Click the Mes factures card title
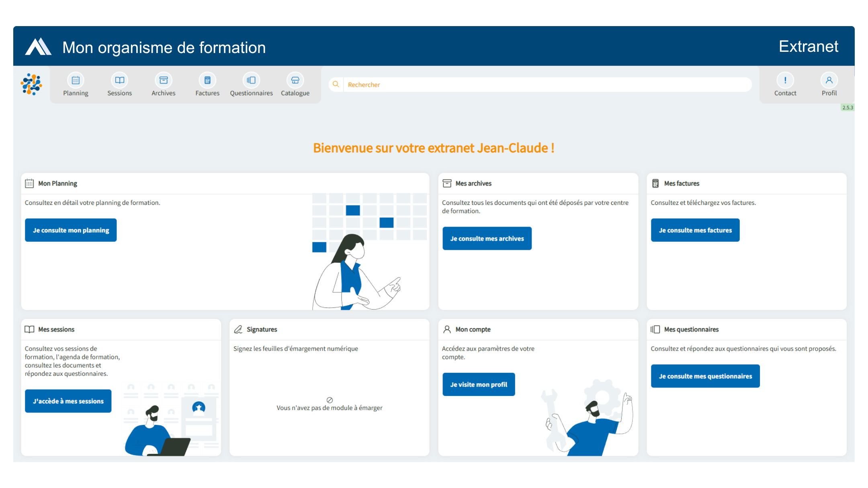The height and width of the screenshot is (488, 868). [x=682, y=184]
